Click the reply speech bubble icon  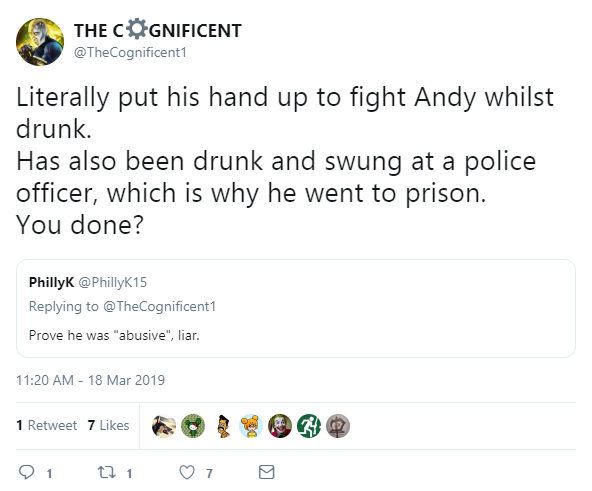click(x=26, y=472)
